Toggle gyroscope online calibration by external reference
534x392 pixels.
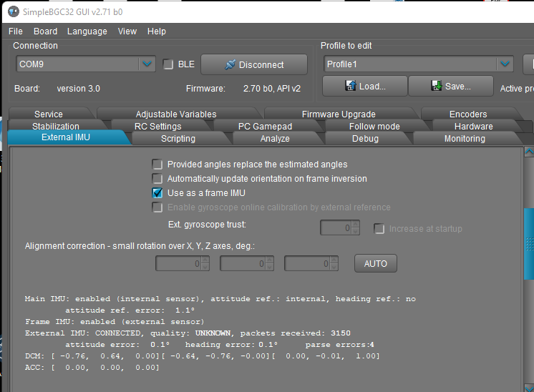pyautogui.click(x=157, y=207)
